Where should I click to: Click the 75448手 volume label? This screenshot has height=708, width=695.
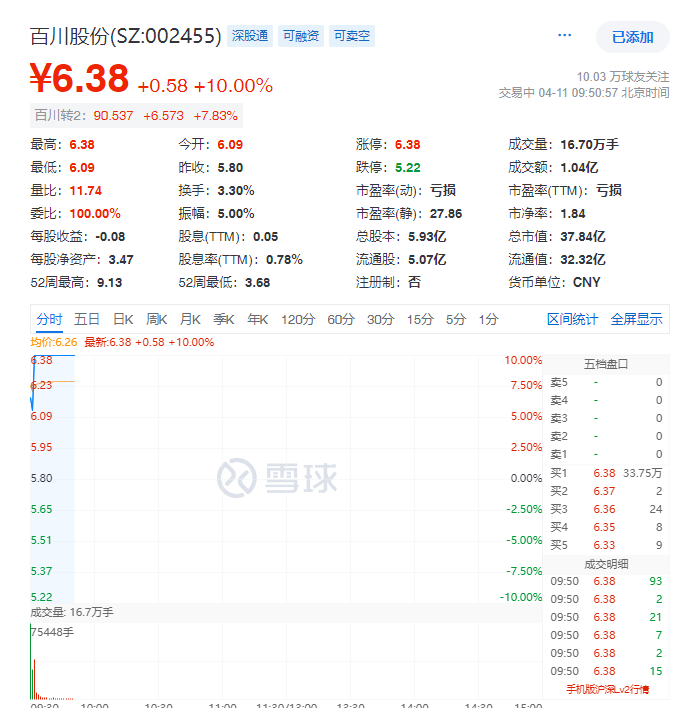click(x=52, y=632)
